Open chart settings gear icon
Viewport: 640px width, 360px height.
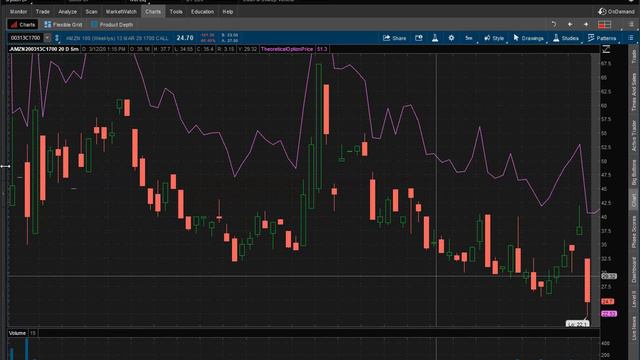(451, 38)
